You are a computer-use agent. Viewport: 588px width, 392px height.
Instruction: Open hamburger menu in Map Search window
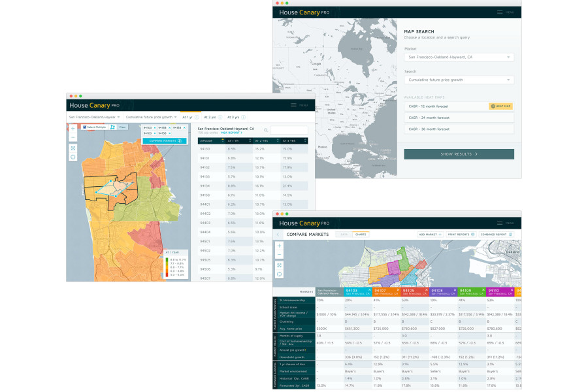[500, 12]
